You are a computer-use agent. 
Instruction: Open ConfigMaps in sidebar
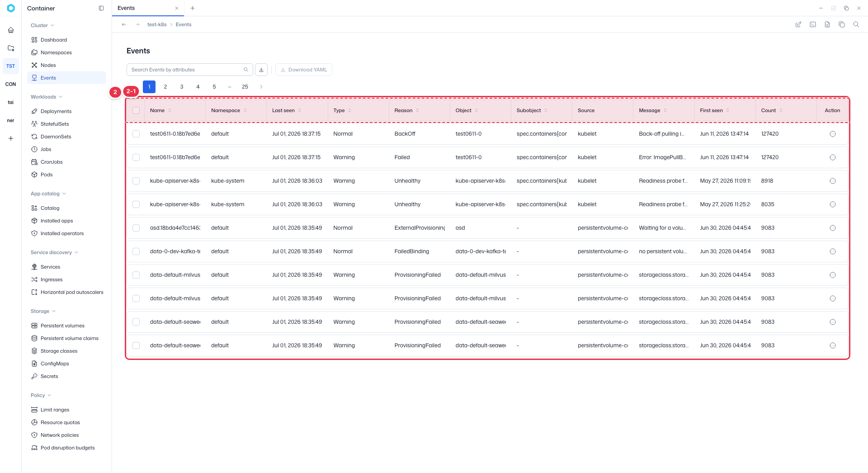point(66,364)
